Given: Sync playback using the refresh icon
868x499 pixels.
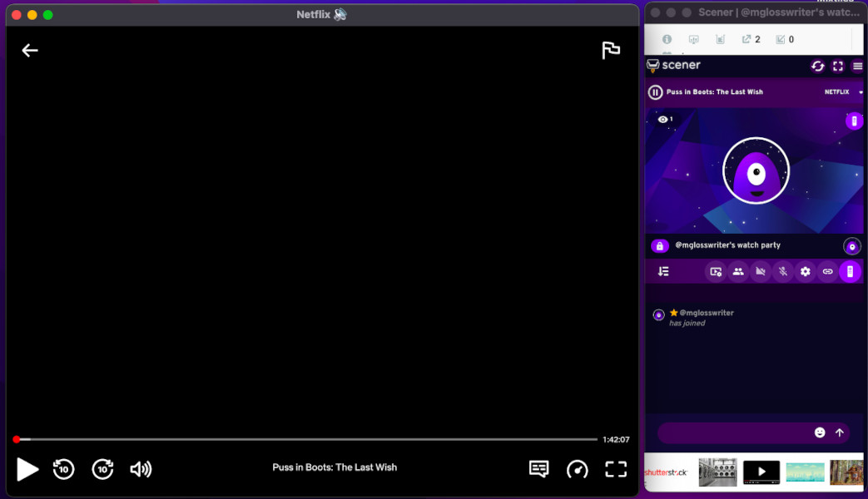Looking at the screenshot, I should point(817,66).
